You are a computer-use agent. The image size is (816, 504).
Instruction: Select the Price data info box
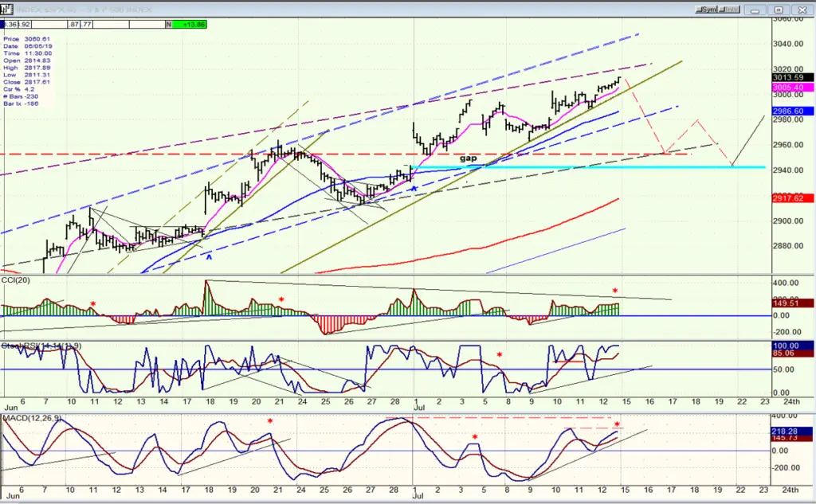click(28, 71)
